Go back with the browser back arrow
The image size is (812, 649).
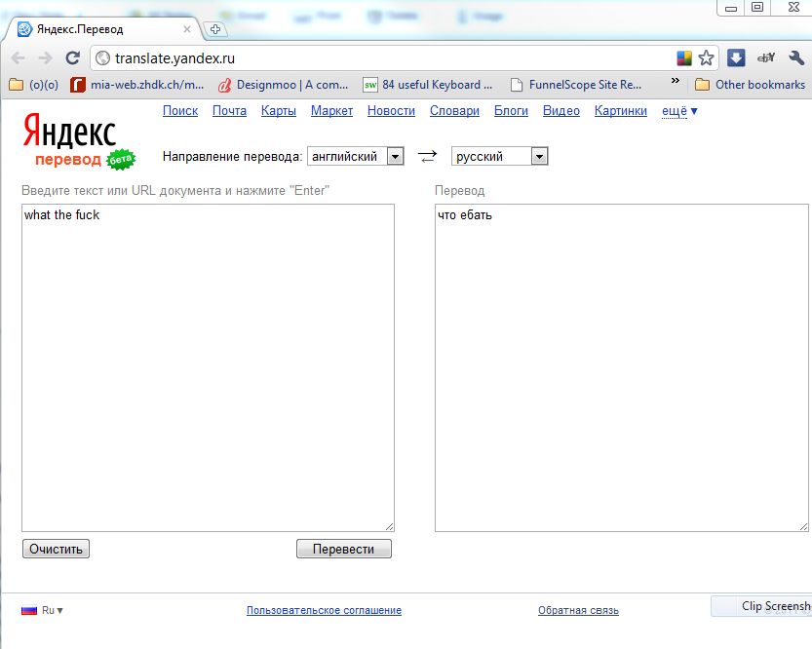coord(19,58)
